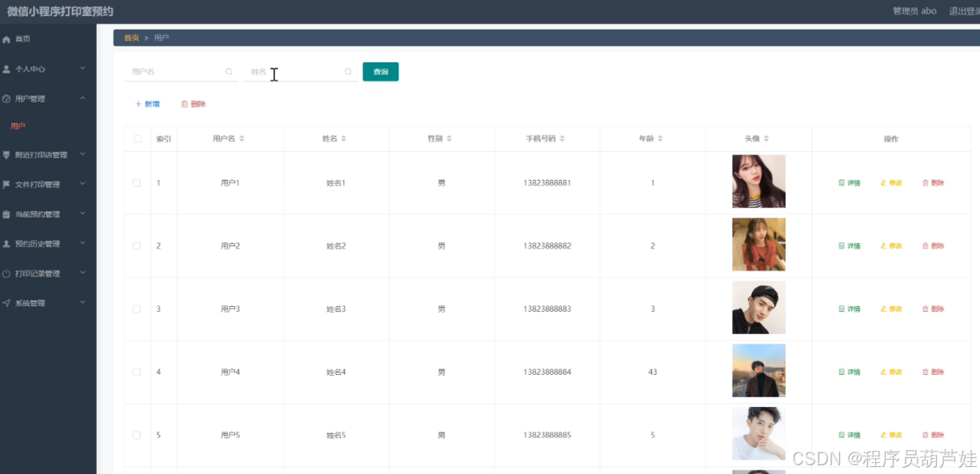Collapse the 用户管理 chevron
Viewport: 980px width, 474px height.
82,98
